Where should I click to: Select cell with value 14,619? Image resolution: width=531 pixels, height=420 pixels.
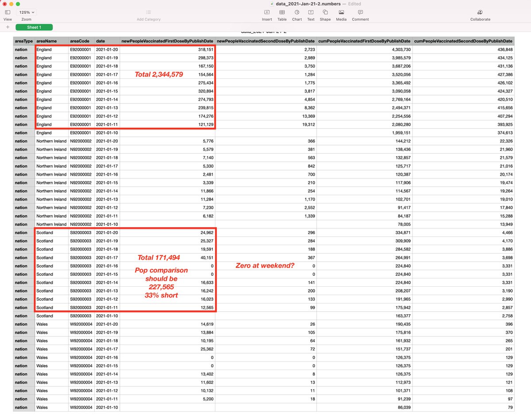[x=168, y=324]
